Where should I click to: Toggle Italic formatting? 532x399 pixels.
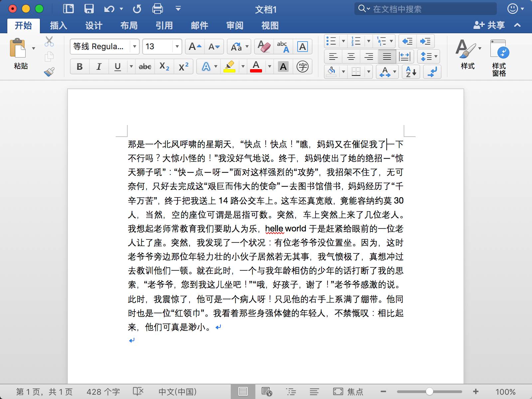[x=99, y=66]
